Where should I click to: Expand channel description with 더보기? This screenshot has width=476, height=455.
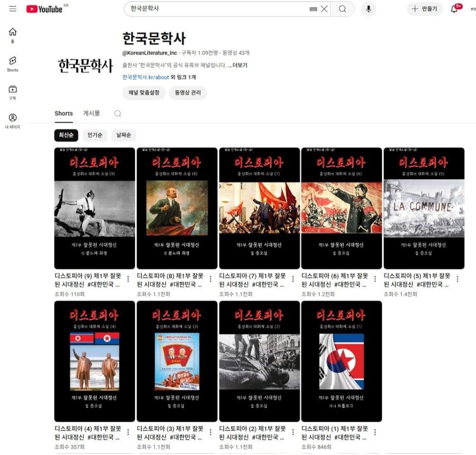click(x=238, y=65)
